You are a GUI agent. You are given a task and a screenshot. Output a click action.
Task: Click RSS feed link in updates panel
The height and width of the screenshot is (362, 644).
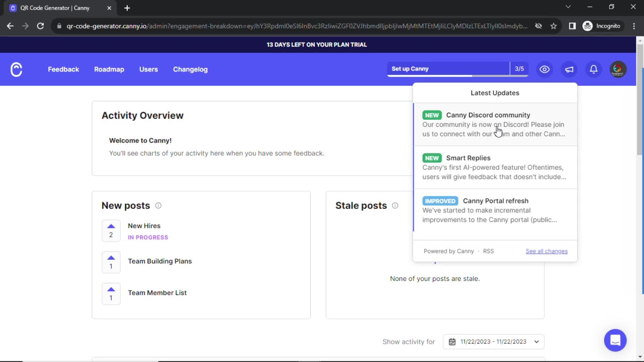(489, 251)
